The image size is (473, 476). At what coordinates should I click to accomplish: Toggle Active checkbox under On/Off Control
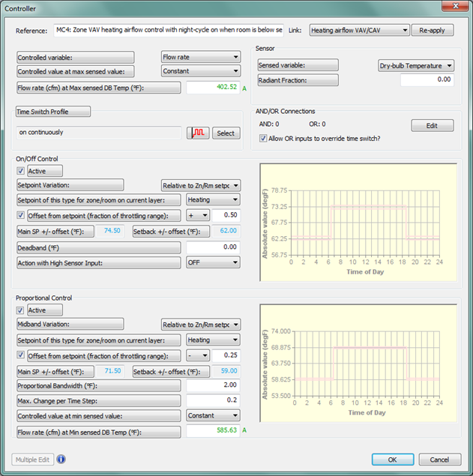coord(20,172)
